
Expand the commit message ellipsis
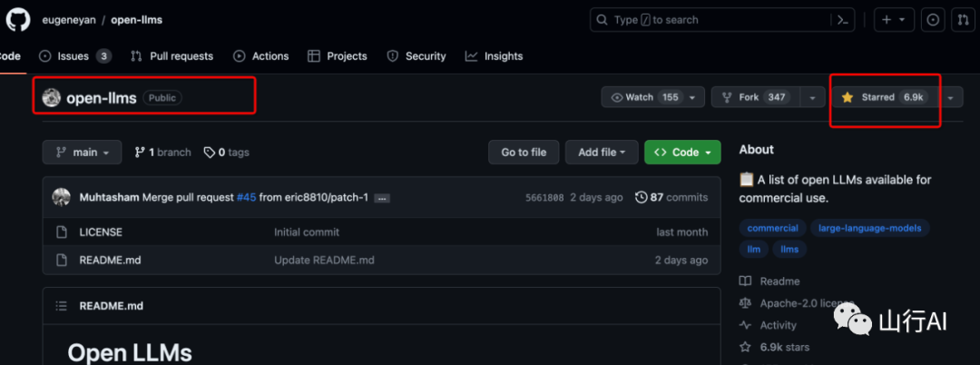382,198
